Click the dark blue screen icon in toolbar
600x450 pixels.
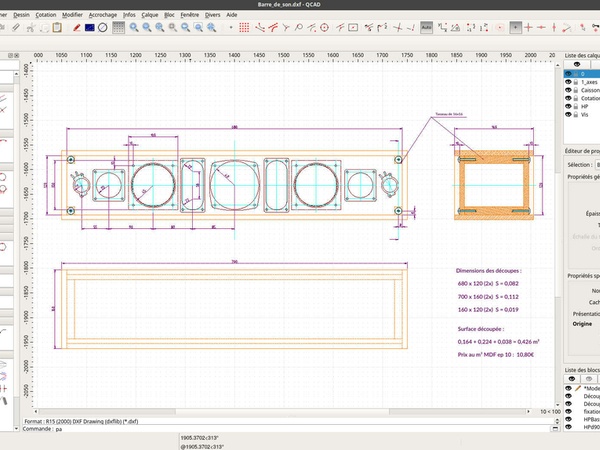point(90,28)
